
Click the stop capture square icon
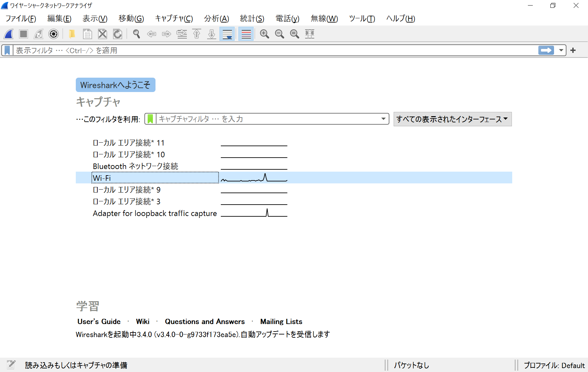click(24, 34)
